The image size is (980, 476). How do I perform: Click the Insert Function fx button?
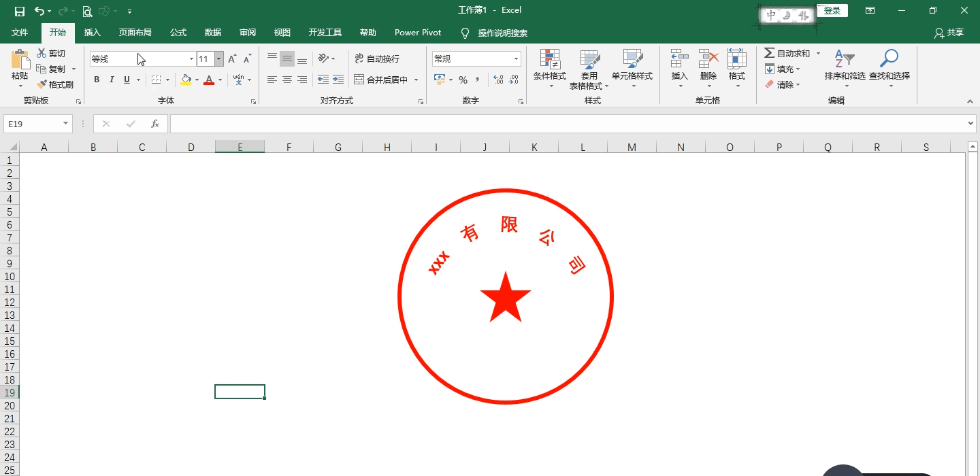coord(154,124)
